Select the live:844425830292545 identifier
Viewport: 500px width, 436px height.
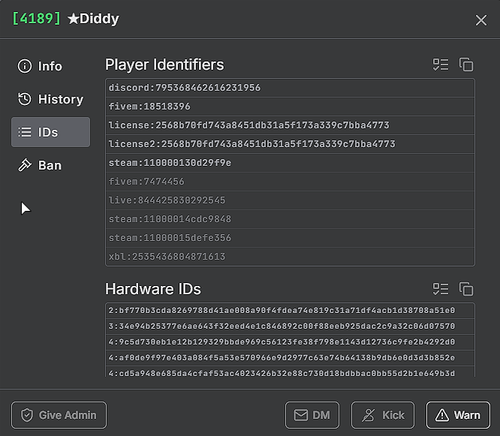tap(290, 200)
